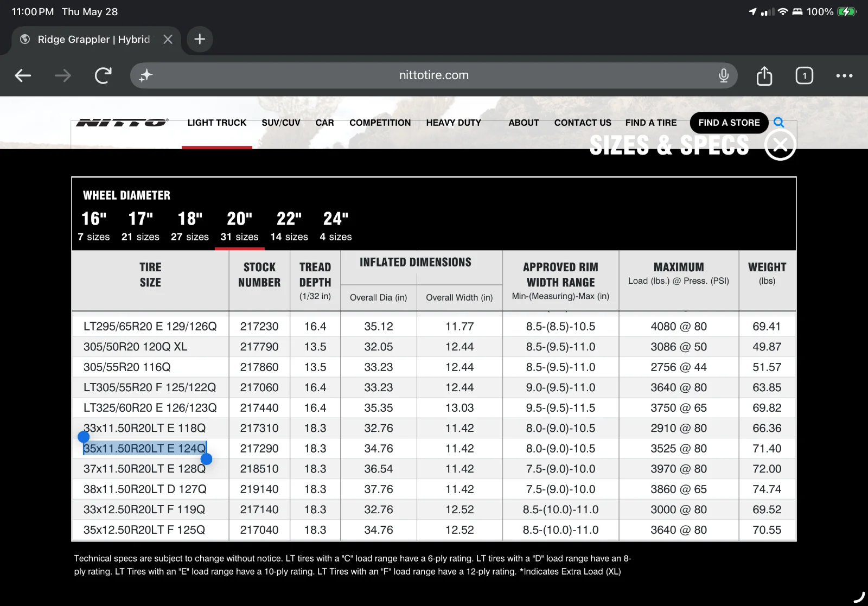The image size is (868, 606).
Task: Click max load value 4080 @ 80
Action: [679, 327]
